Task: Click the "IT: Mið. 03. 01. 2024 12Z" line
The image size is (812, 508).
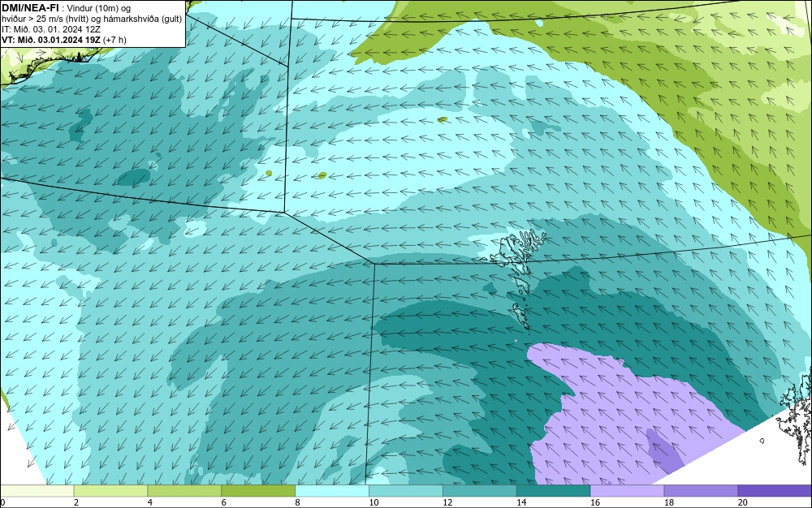Action: [x=51, y=29]
